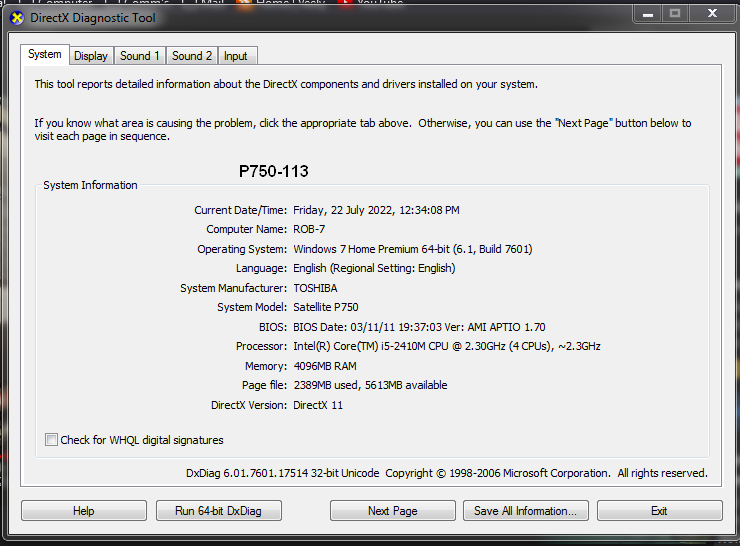740x546 pixels.
Task: Click the DirectX Version label
Action: 249,405
